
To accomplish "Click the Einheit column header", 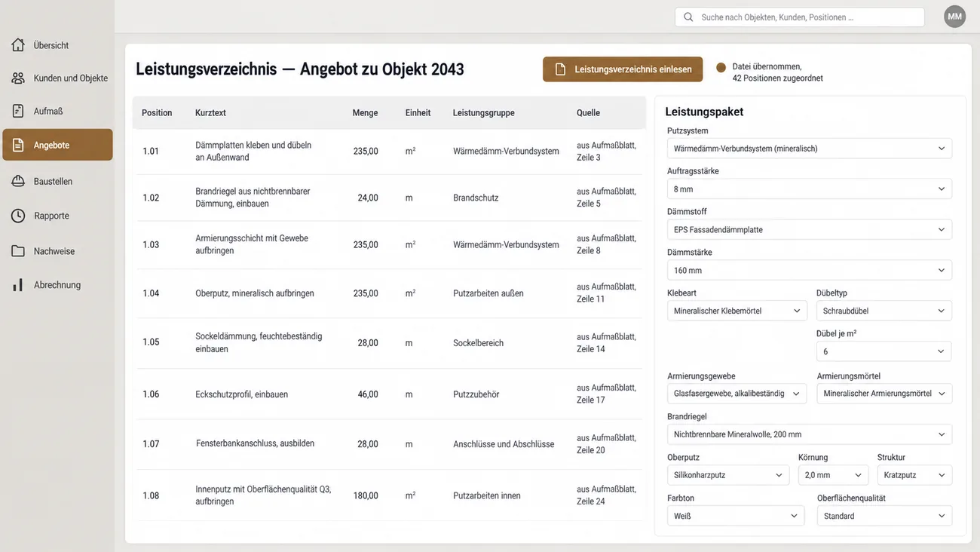I will pyautogui.click(x=418, y=113).
